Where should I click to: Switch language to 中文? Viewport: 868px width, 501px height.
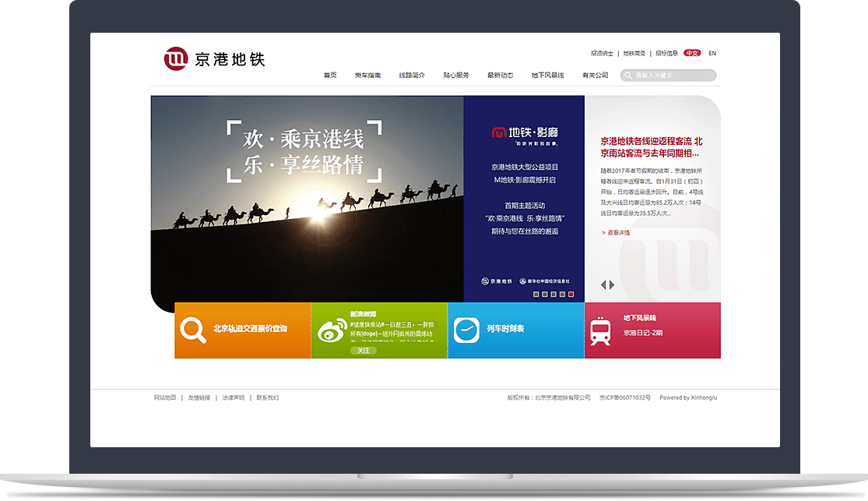click(692, 54)
